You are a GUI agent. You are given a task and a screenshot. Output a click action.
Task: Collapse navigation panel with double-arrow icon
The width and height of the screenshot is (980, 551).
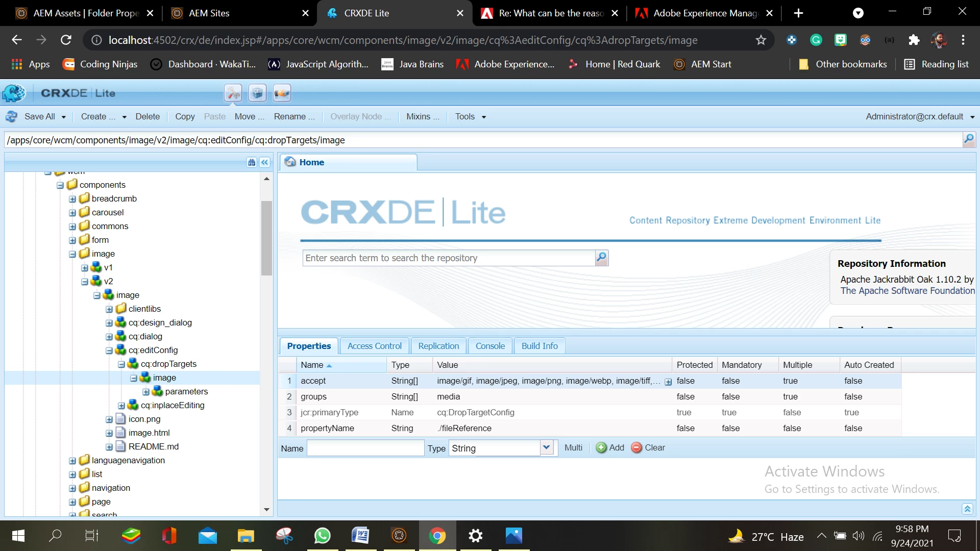click(x=264, y=162)
